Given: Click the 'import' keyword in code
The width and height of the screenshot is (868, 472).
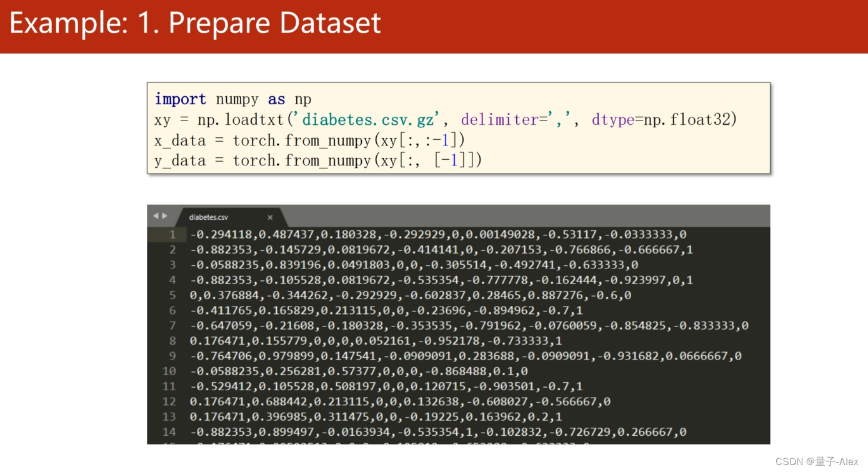Looking at the screenshot, I should (x=181, y=100).
